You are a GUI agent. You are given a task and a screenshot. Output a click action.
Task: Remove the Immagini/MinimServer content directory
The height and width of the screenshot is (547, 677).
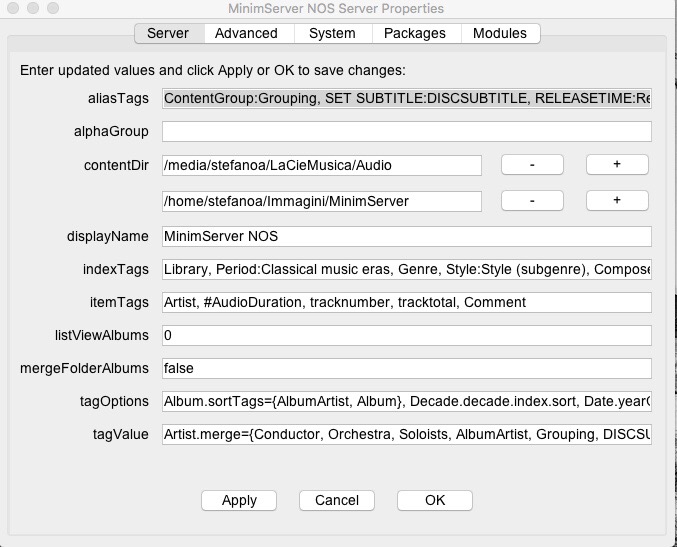click(x=532, y=201)
